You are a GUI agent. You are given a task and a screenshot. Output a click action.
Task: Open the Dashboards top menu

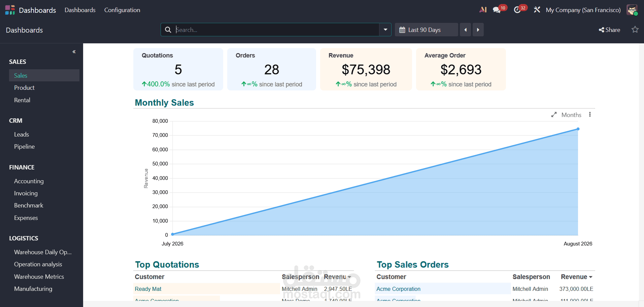pos(80,10)
